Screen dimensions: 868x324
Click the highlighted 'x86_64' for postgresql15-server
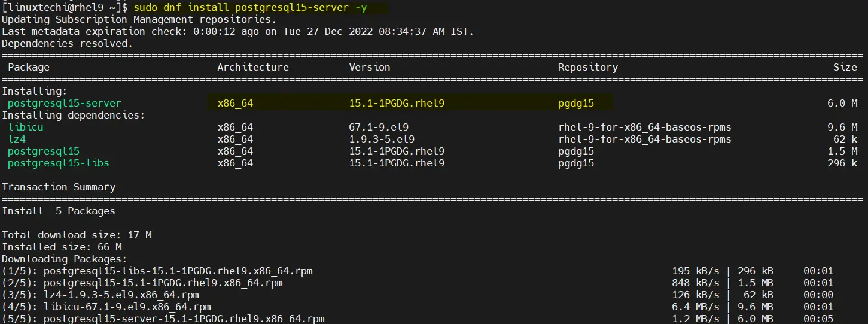[x=235, y=103]
